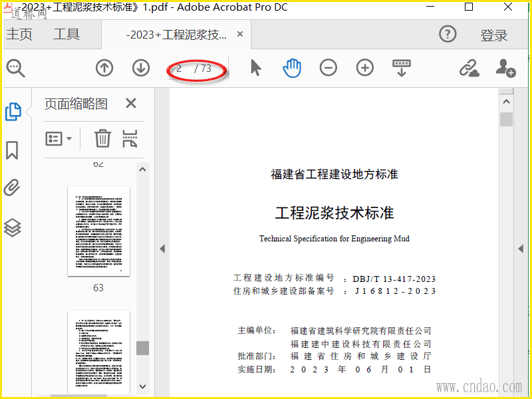
Task: Share a link to the file
Action: tap(469, 68)
